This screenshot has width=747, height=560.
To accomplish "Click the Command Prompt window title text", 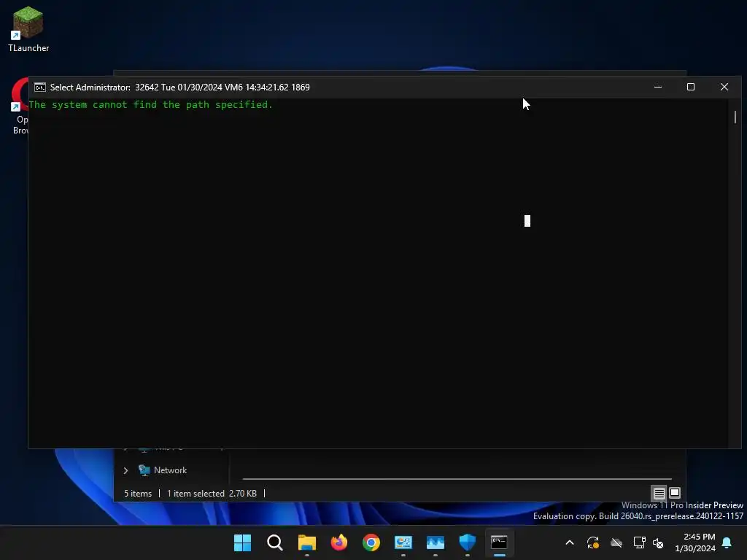I will [179, 87].
